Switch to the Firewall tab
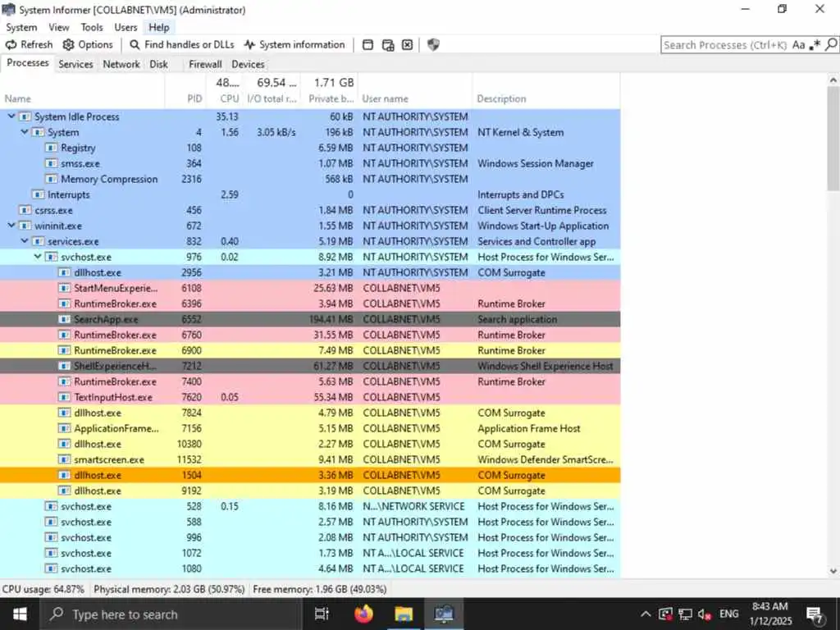 pos(205,64)
